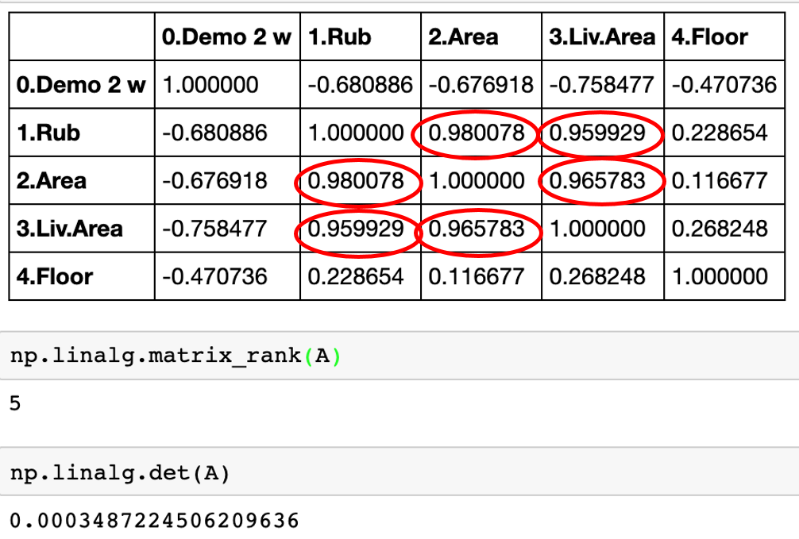Select 0.228654 in the 4.Floor row

pos(356,277)
